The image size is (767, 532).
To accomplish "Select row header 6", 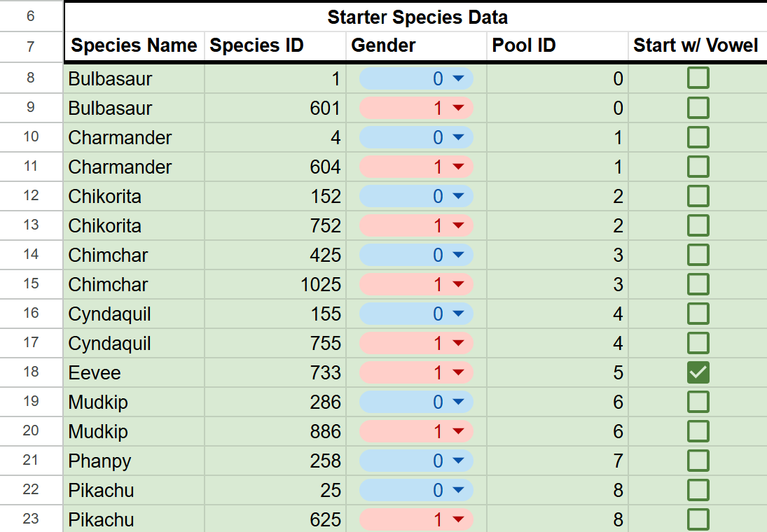I will pos(31,16).
